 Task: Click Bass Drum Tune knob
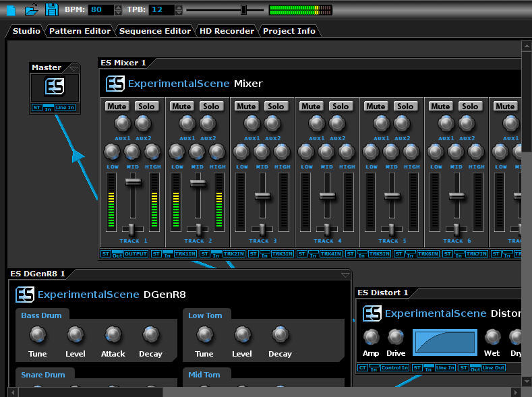click(x=38, y=334)
